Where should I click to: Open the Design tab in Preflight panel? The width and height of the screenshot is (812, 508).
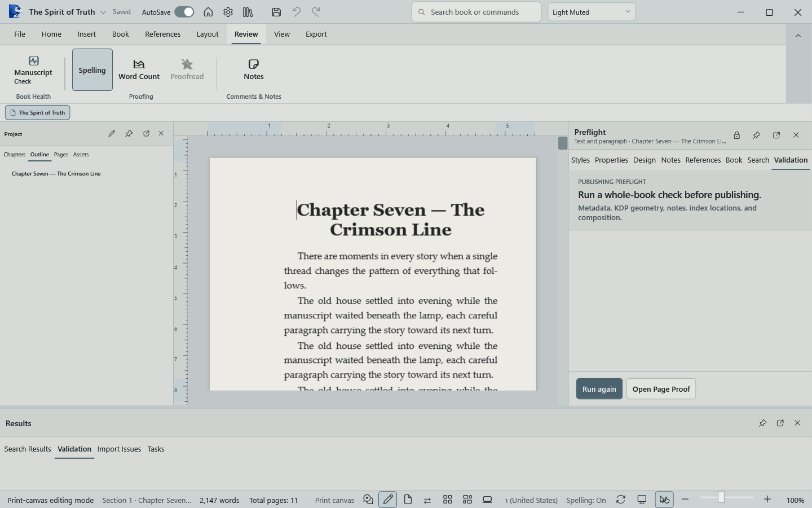[x=645, y=160]
